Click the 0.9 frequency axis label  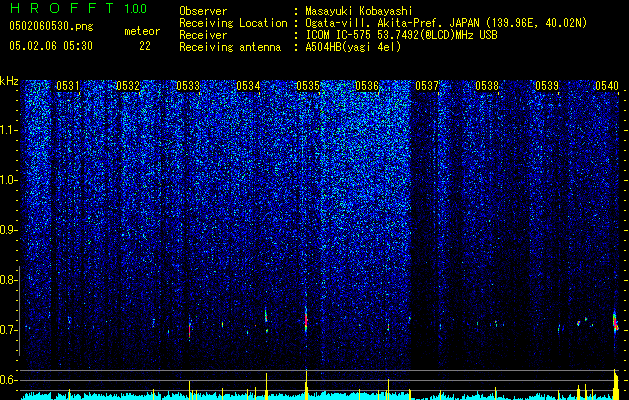pos(9,230)
